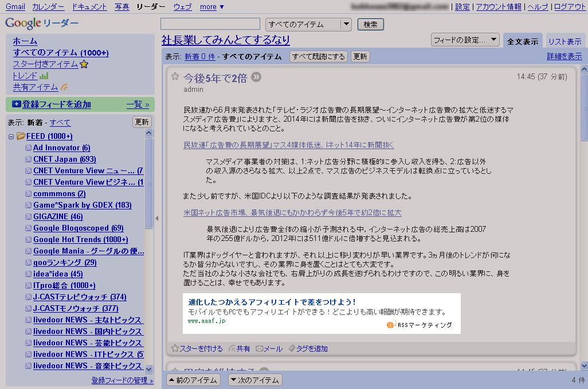The height and width of the screenshot is (389, 588).
Task: Switch to 全文表示 tab
Action: tap(522, 41)
